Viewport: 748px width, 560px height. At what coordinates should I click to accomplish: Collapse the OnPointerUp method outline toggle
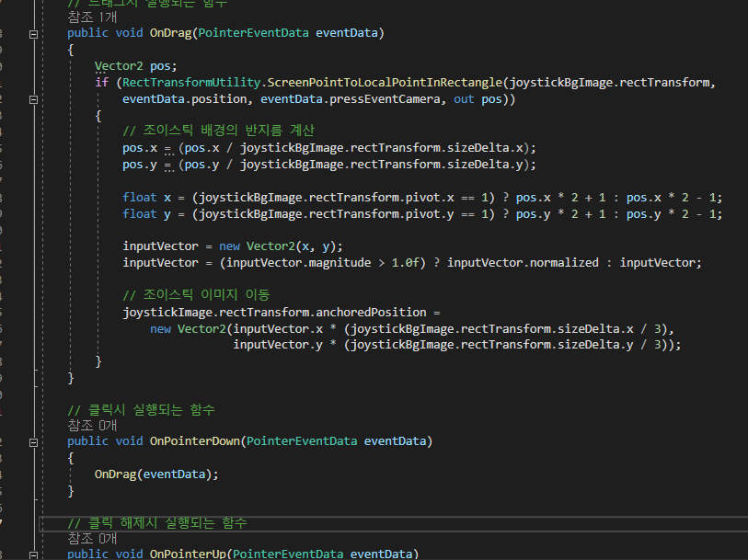click(x=33, y=555)
